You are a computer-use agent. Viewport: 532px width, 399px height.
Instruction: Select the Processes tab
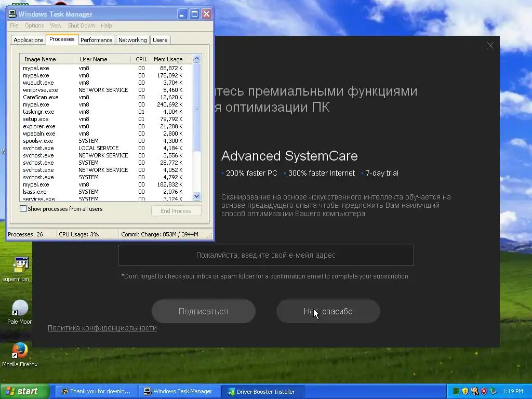62,39
